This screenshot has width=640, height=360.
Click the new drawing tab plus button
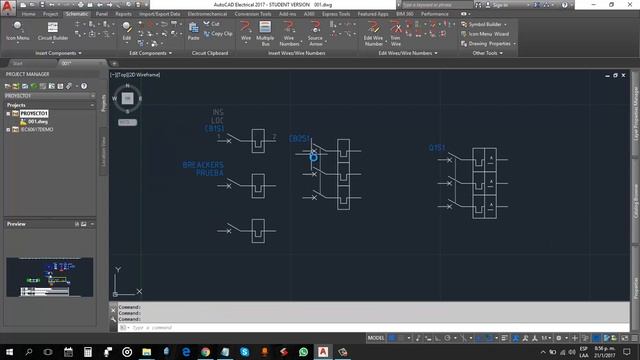pos(114,63)
